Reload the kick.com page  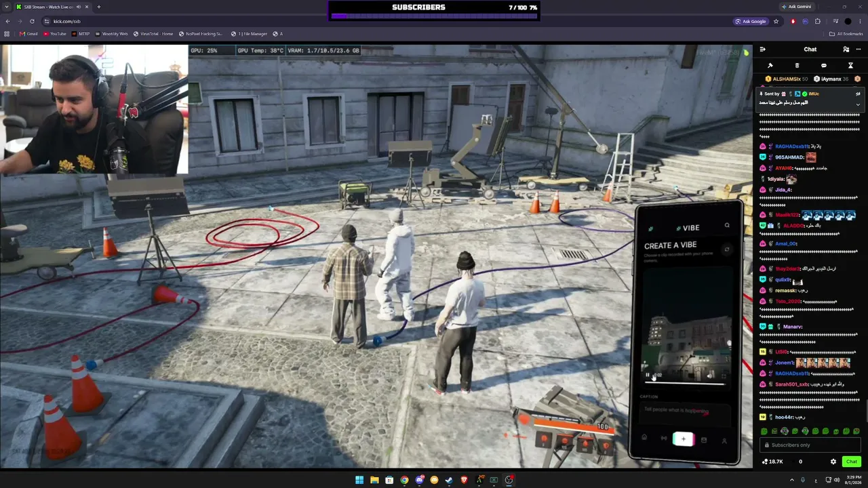click(x=32, y=21)
